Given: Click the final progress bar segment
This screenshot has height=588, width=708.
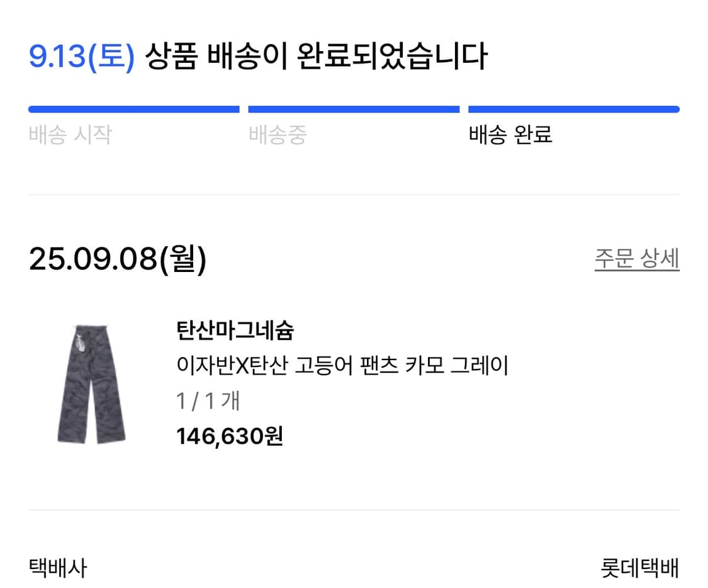Looking at the screenshot, I should (573, 108).
